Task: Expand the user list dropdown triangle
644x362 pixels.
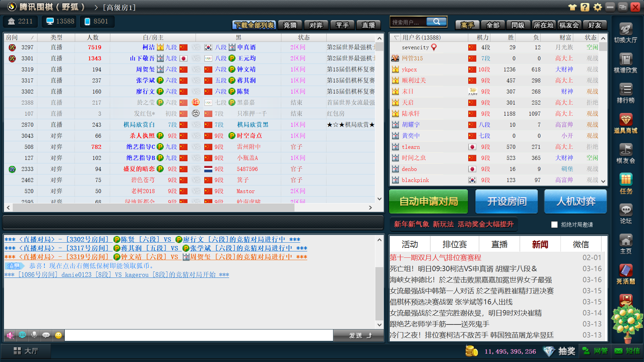Action: [x=396, y=38]
